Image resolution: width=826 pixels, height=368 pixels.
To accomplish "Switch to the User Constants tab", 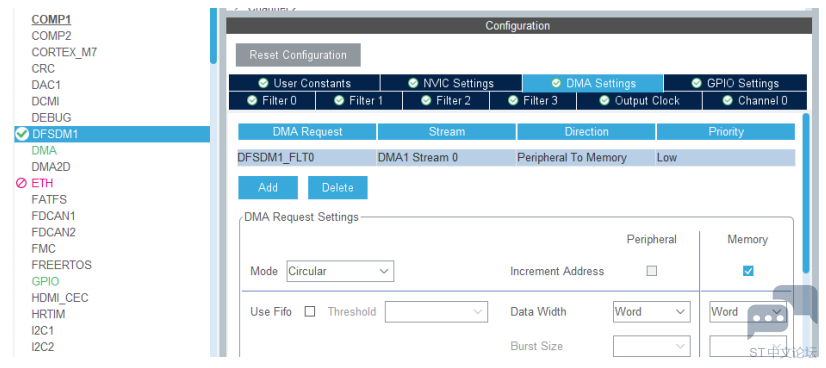I will pos(304,83).
